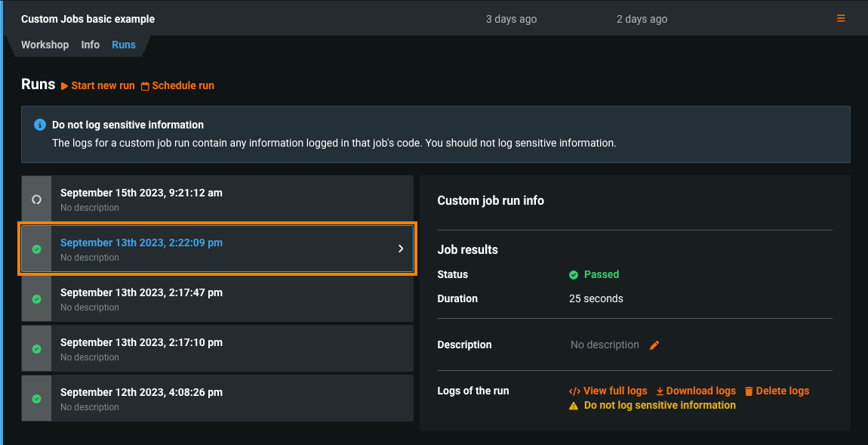Expand the selected run using the chevron arrow
Image resolution: width=868 pixels, height=445 pixels.
(401, 249)
